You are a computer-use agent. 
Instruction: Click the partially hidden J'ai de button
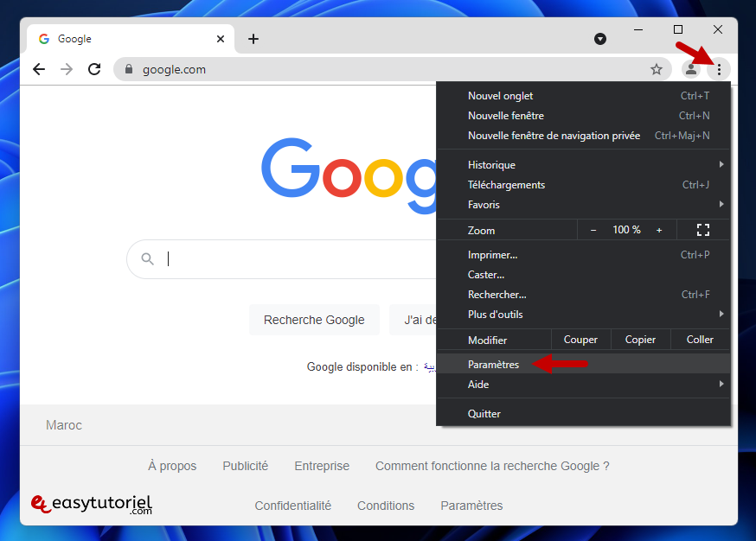[413, 320]
